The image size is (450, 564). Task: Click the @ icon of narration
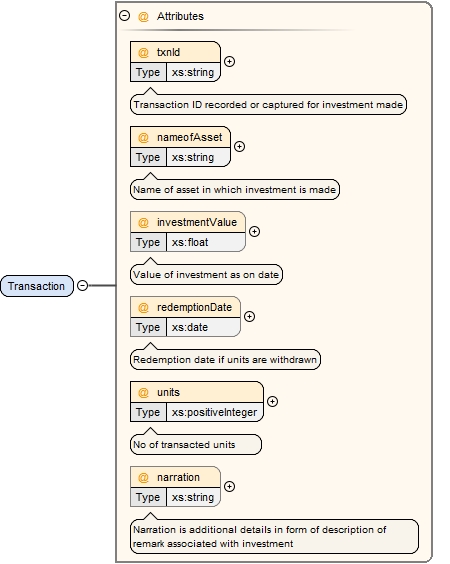[x=143, y=477]
